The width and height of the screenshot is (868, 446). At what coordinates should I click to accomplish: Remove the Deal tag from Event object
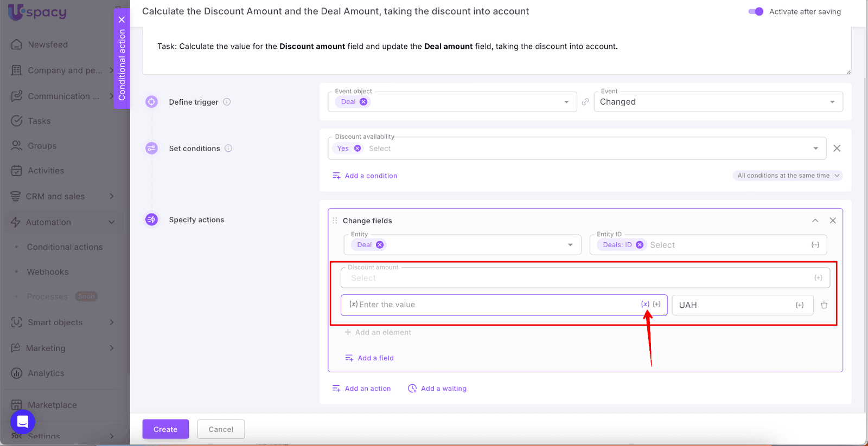coord(363,102)
